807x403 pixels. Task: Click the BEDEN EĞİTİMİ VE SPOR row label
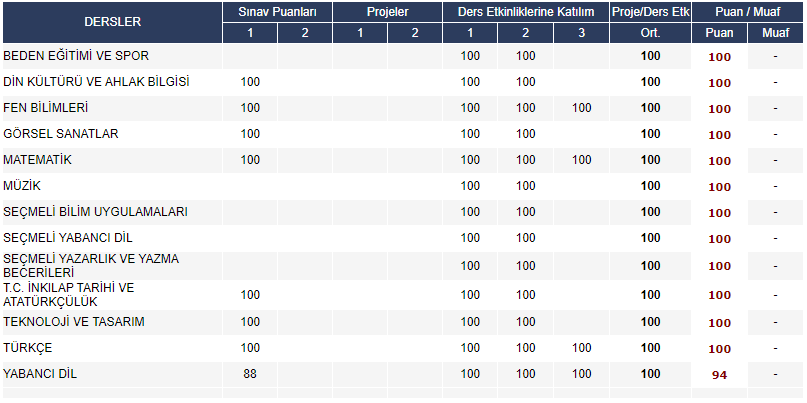77,56
